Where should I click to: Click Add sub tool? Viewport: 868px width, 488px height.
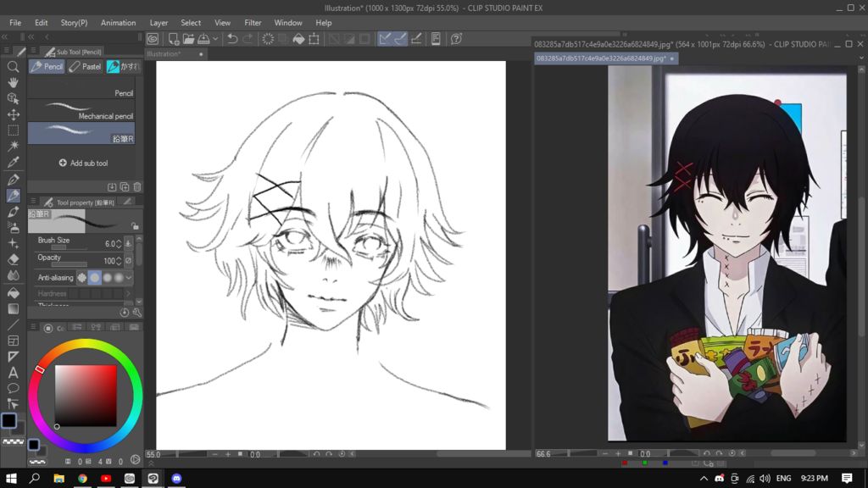click(x=84, y=164)
